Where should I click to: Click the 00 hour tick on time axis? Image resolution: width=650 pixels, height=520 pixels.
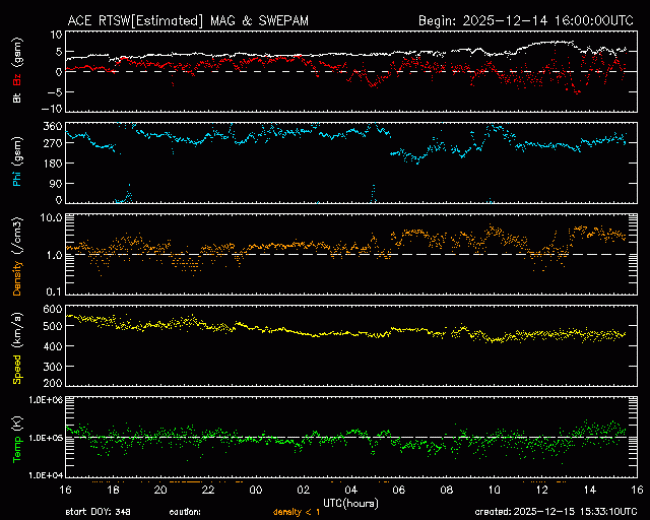(255, 490)
